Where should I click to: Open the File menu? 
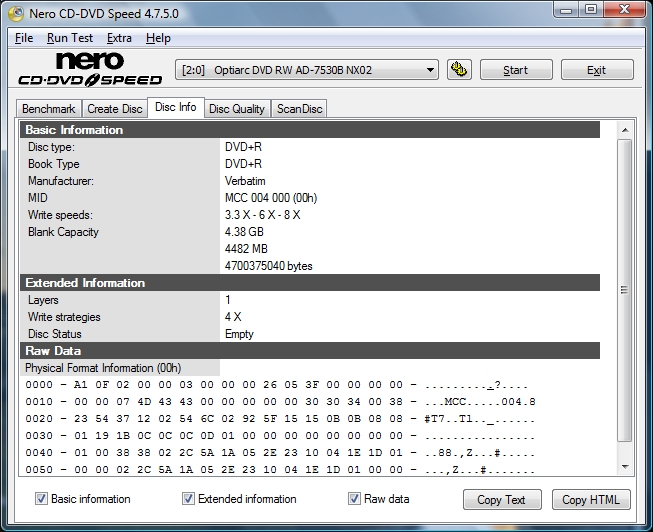[24, 38]
